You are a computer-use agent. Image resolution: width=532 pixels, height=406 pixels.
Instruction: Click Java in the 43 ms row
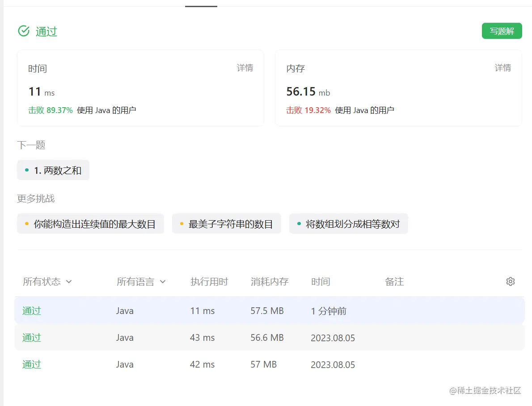click(x=125, y=338)
